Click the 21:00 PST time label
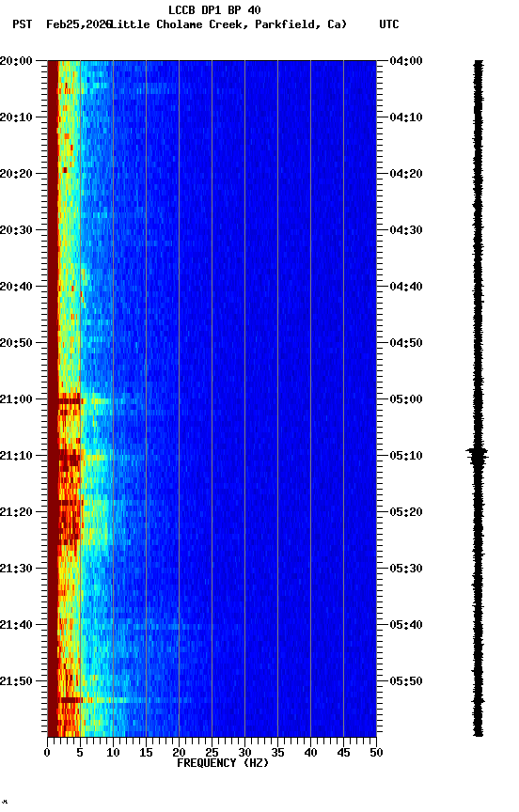This screenshot has width=519, height=812. click(x=16, y=399)
